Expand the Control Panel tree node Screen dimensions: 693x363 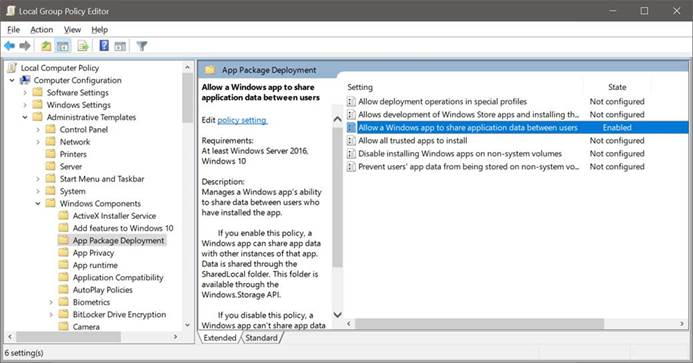click(38, 130)
